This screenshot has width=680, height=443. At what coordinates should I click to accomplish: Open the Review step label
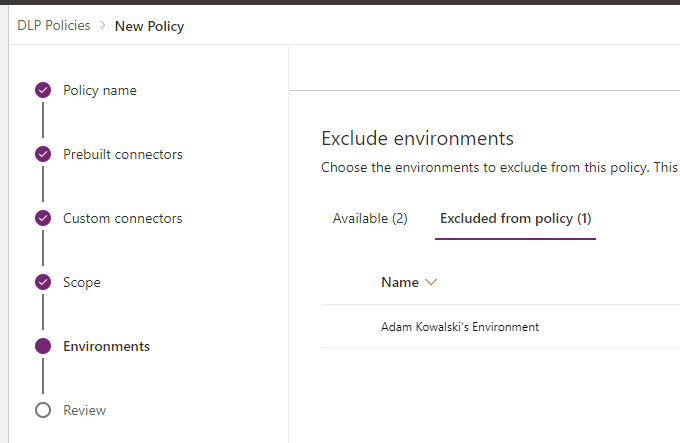coord(85,410)
